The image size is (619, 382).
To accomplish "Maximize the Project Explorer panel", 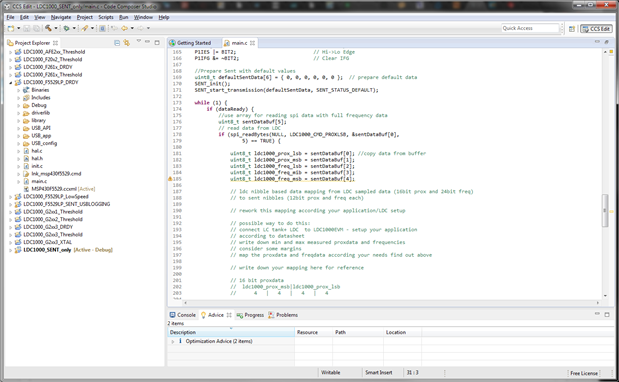I will 157,42.
